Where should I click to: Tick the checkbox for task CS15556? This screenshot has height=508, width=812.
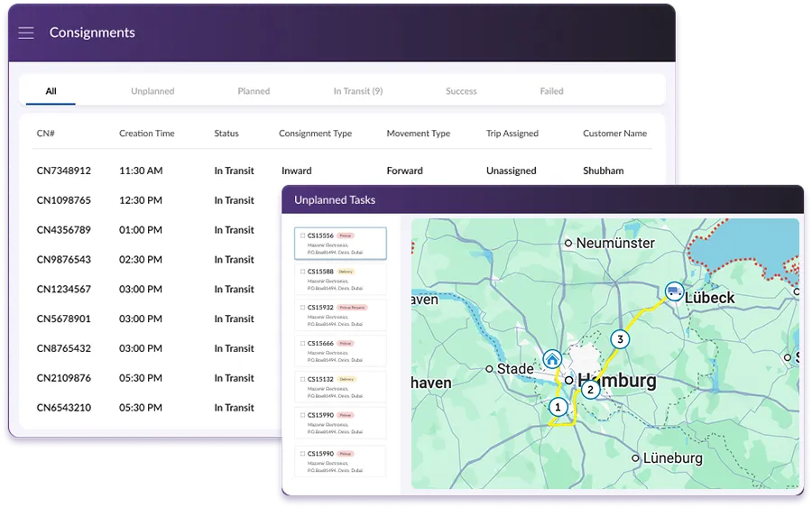coord(303,236)
